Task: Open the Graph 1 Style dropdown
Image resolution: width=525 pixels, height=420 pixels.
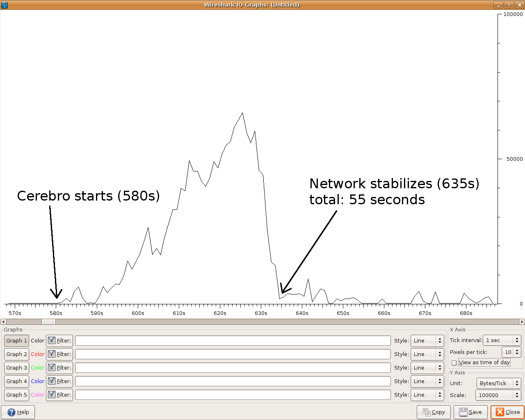Action: [427, 340]
